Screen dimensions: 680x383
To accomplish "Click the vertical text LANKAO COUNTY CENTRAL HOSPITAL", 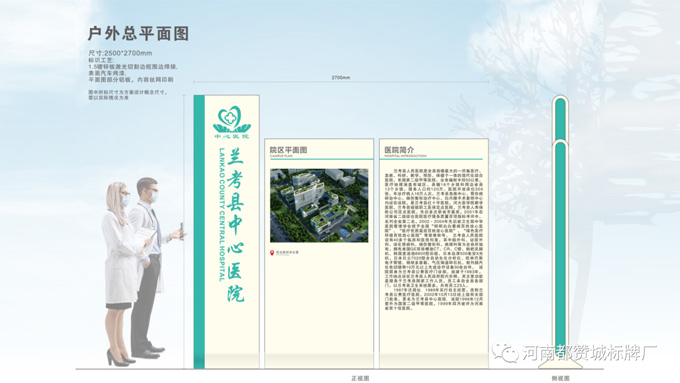I will 222,215.
